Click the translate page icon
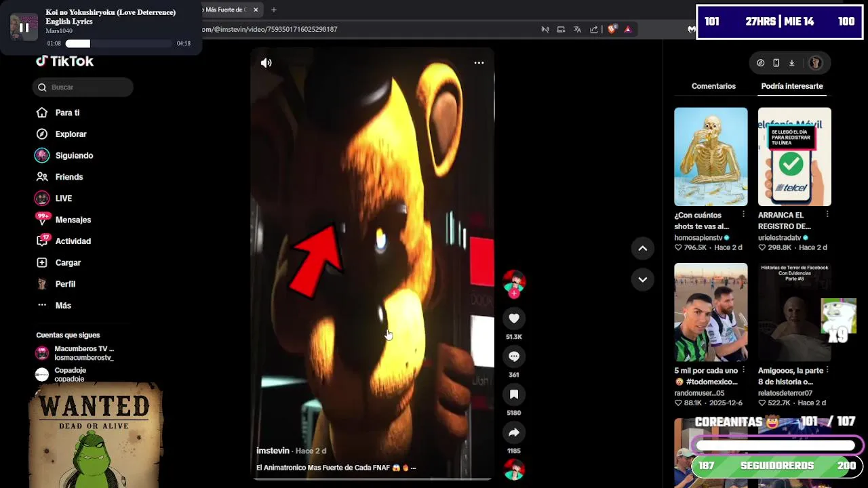Image resolution: width=868 pixels, height=488 pixels. [577, 29]
